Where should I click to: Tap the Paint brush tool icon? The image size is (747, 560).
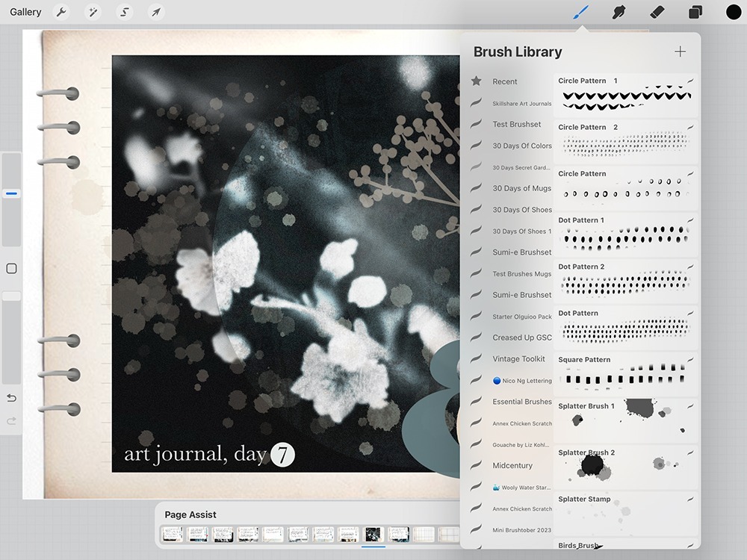click(580, 13)
